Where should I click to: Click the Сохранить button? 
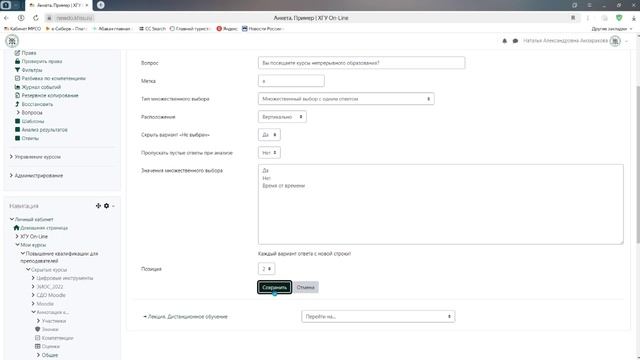275,287
